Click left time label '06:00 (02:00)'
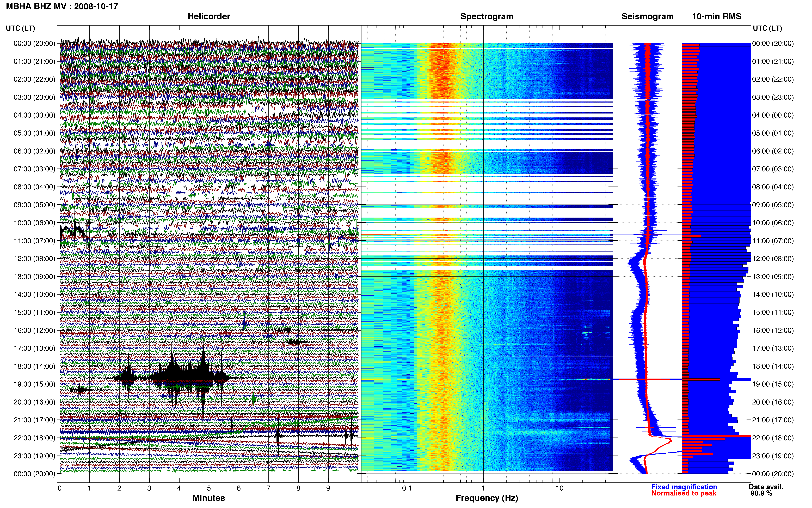 (34, 151)
